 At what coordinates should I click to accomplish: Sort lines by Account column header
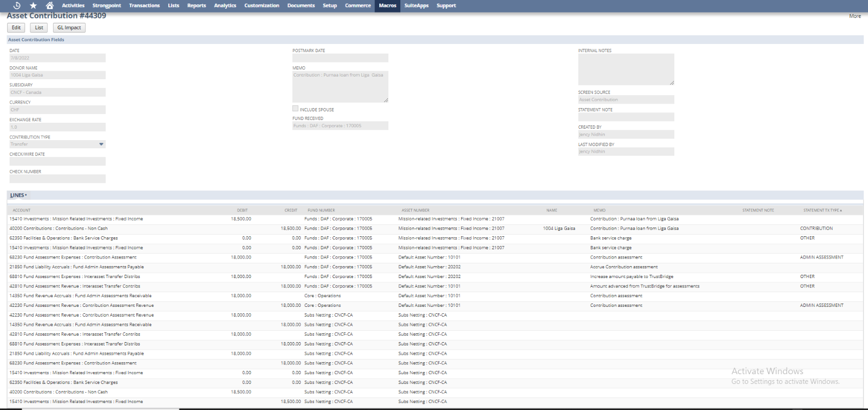click(x=22, y=210)
